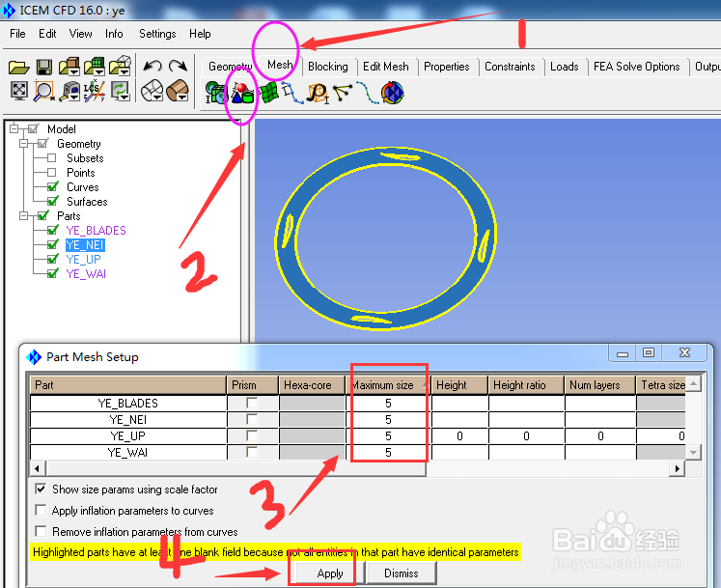Open Create Mesh Density tool

(x=319, y=94)
